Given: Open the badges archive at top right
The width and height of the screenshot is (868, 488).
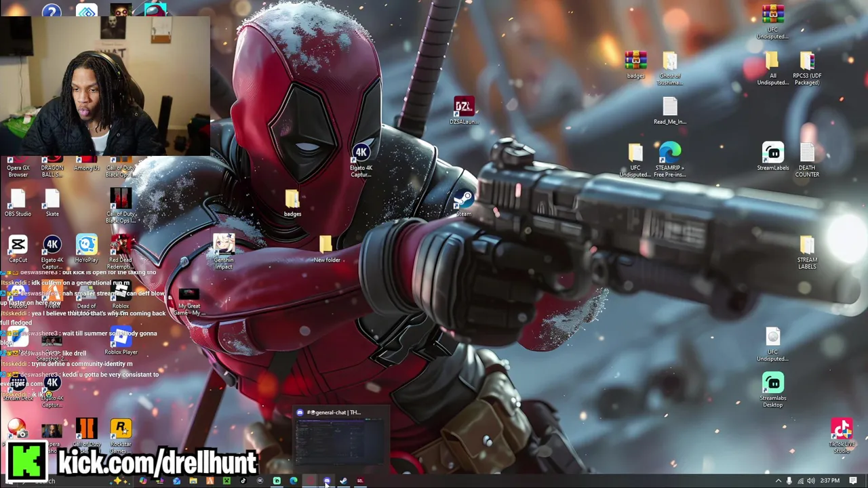Looking at the screenshot, I should click(635, 64).
